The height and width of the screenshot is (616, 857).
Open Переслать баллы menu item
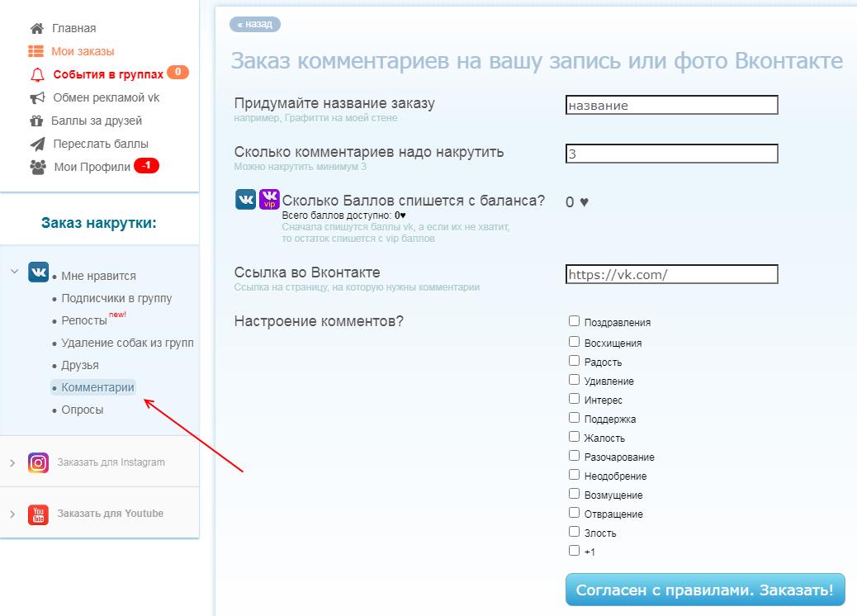pyautogui.click(x=101, y=144)
